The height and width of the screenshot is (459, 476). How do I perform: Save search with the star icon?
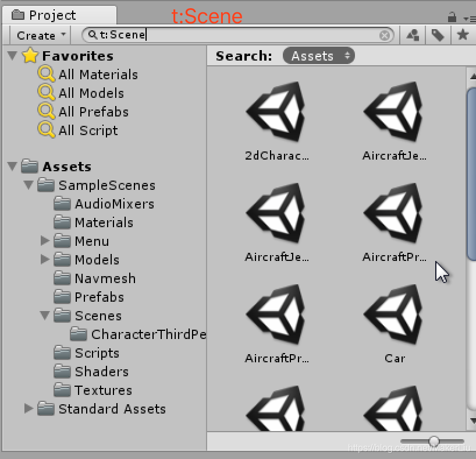pyautogui.click(x=463, y=34)
